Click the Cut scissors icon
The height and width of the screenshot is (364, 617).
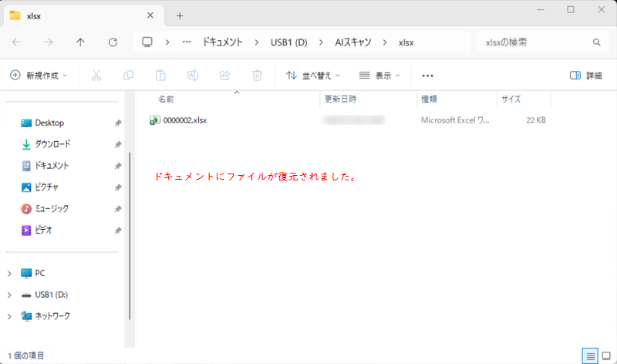[96, 76]
